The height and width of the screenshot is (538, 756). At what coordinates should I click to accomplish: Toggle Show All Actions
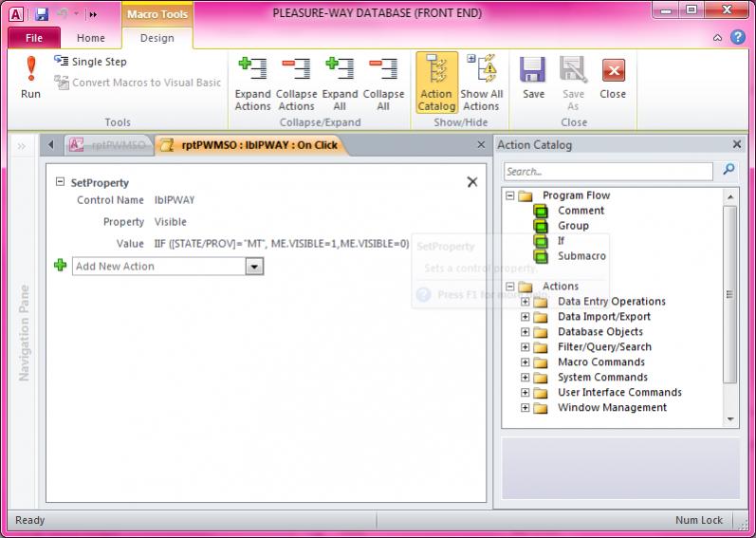coord(481,83)
